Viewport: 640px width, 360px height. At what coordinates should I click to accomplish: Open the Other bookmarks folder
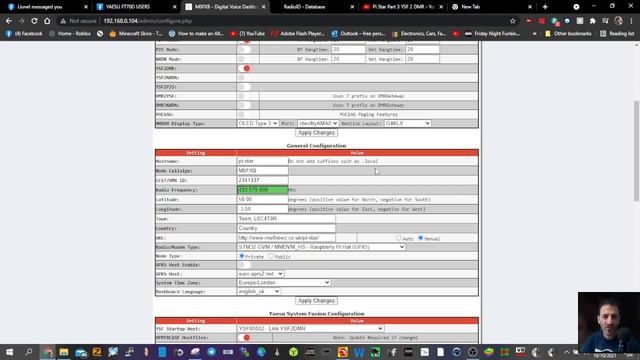click(568, 33)
